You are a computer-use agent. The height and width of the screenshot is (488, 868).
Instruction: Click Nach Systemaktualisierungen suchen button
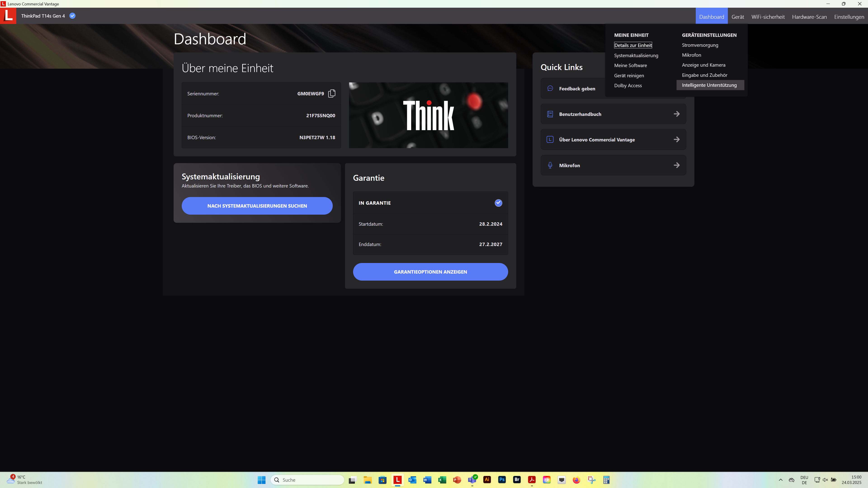coord(257,206)
